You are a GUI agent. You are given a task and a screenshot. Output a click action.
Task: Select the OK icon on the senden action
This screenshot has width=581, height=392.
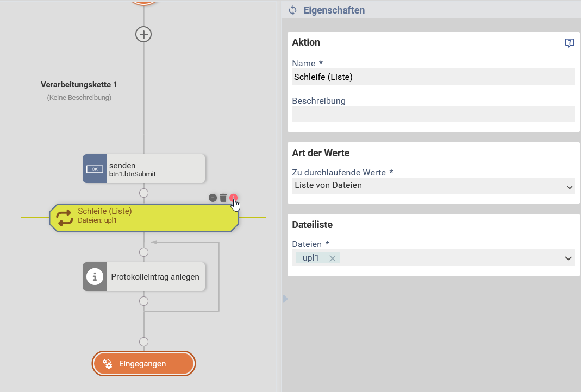coord(95,168)
